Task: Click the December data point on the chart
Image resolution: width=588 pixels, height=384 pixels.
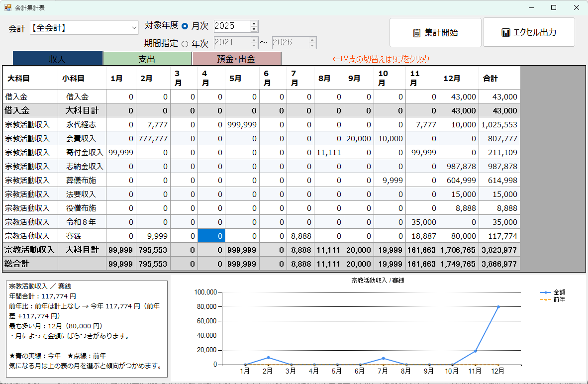Action: 498,307
